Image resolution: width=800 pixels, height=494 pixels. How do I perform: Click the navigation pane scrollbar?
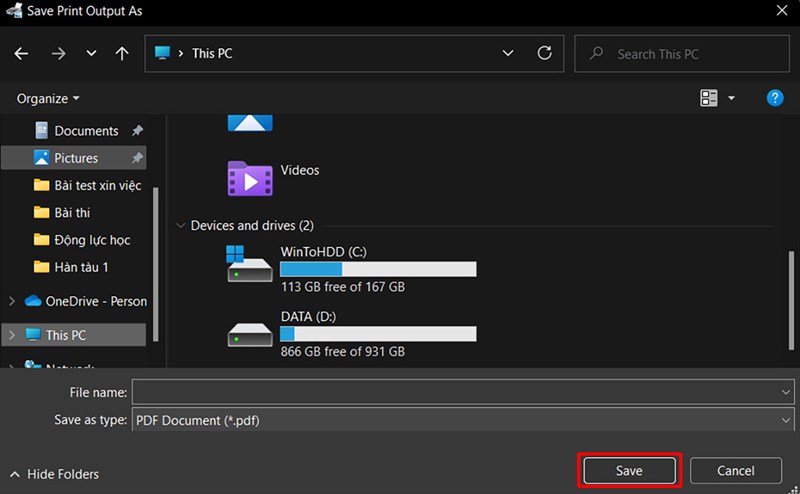[156, 264]
